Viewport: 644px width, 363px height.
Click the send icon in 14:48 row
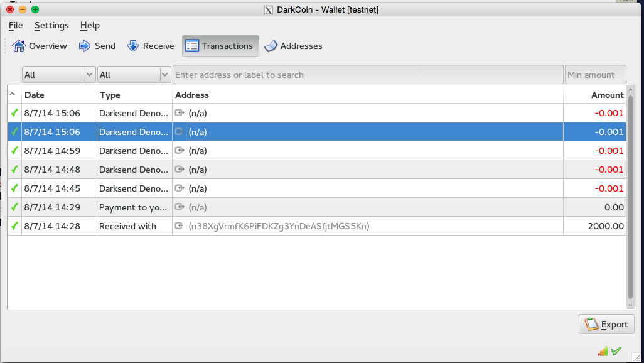(x=179, y=169)
